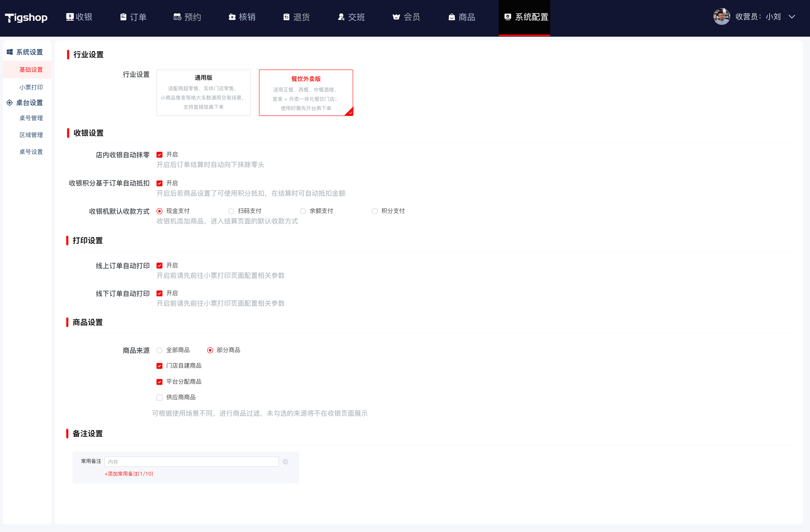Select 全部商品 radio button

tap(159, 350)
